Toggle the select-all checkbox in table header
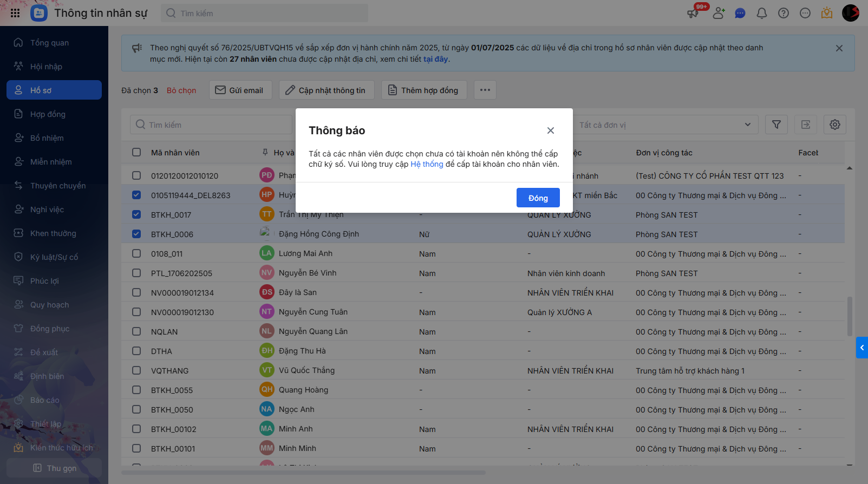868x484 pixels. 136,153
